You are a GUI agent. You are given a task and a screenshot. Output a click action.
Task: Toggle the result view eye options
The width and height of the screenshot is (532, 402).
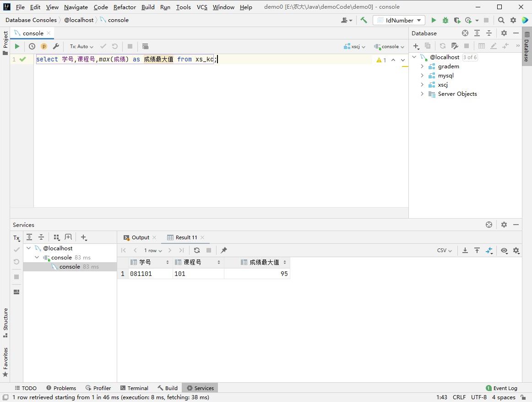coord(504,250)
